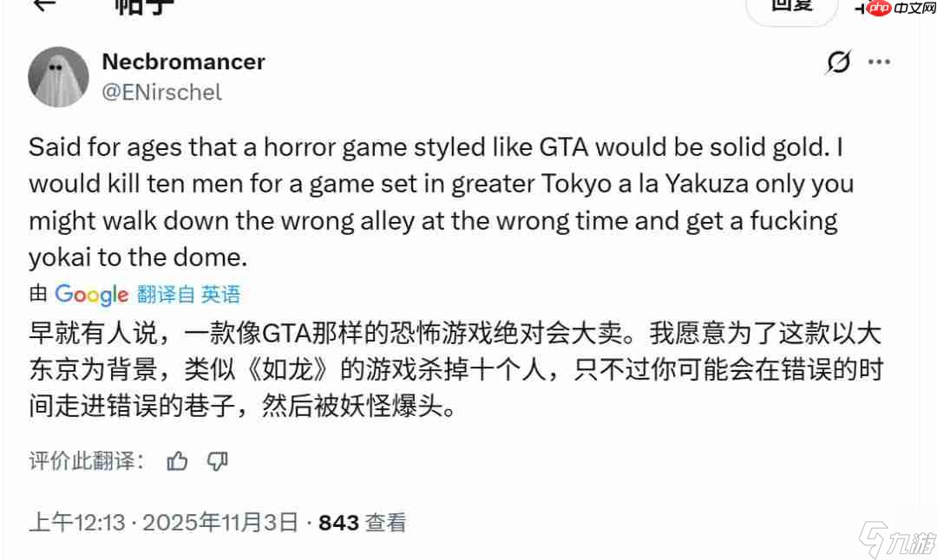Expand post options from the ellipsis menu

click(x=881, y=62)
